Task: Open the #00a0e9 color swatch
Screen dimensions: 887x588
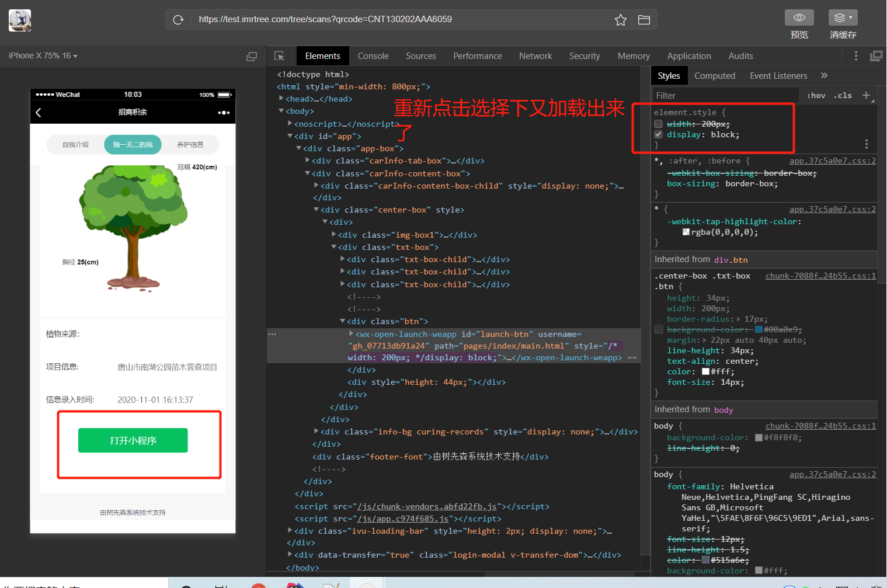Action: click(x=759, y=329)
